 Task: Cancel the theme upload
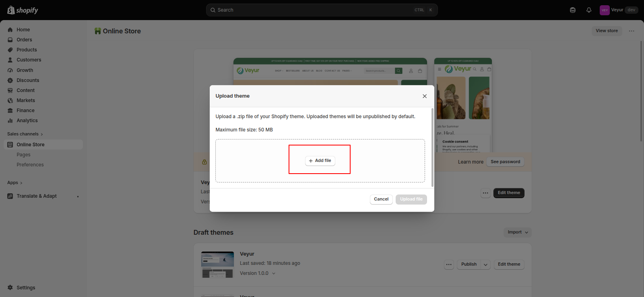381,199
